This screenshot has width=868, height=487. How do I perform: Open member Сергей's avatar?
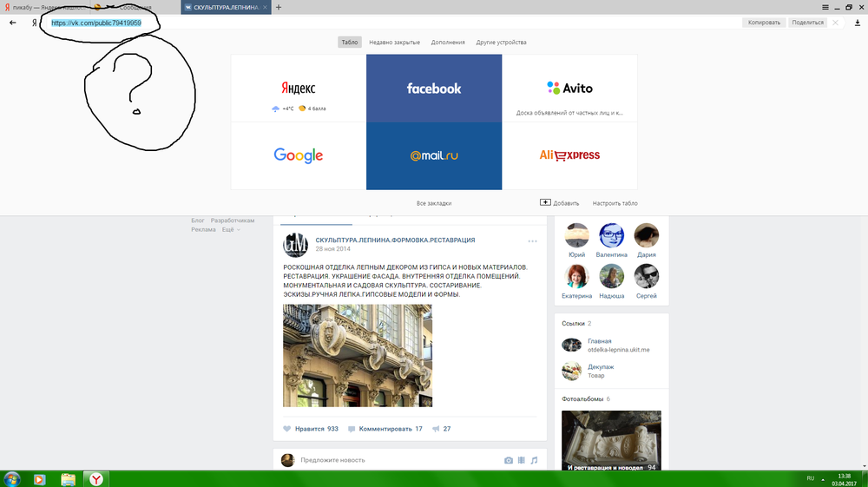pyautogui.click(x=647, y=276)
